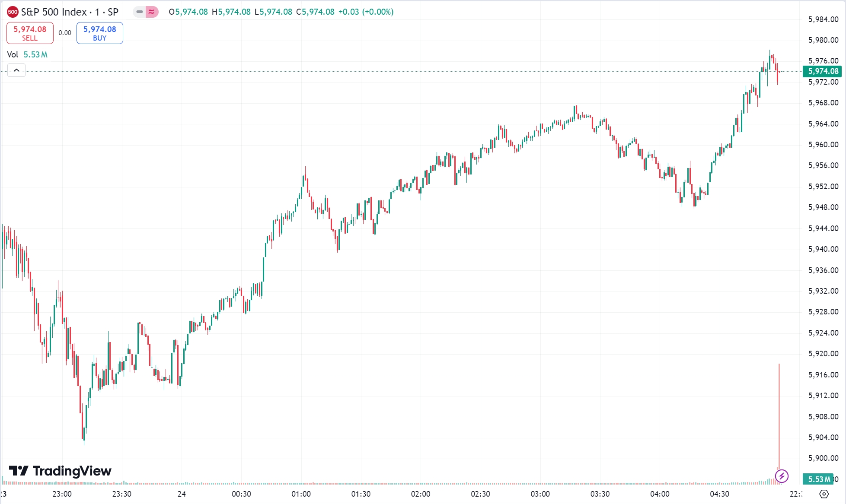Screen dimensions: 846x504
Task: Click the 5,940.00 level on the price scale
Action: click(823, 249)
